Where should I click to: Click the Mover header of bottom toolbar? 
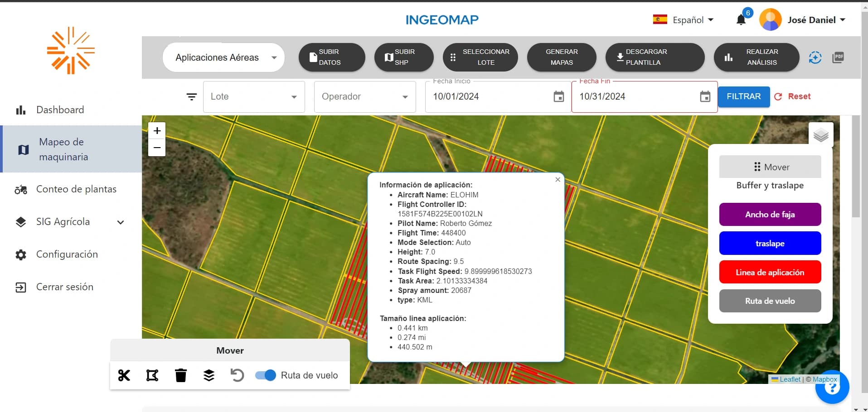pos(230,350)
